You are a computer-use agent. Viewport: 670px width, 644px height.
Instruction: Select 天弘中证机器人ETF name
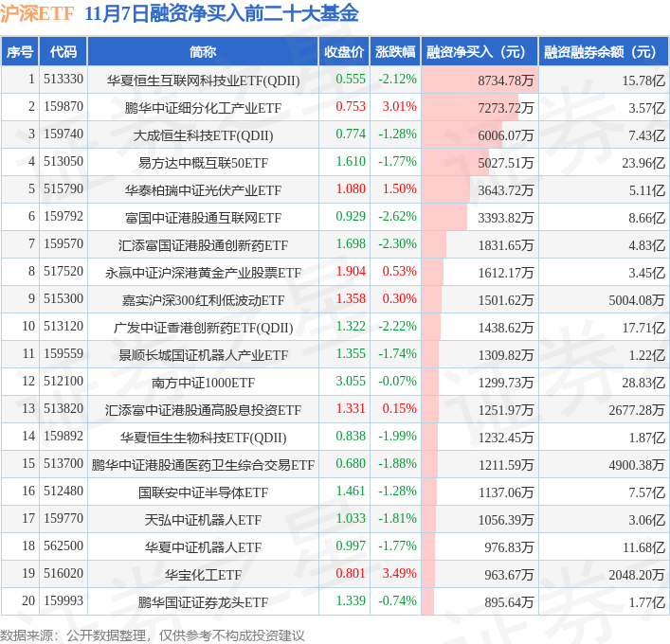click(x=203, y=520)
